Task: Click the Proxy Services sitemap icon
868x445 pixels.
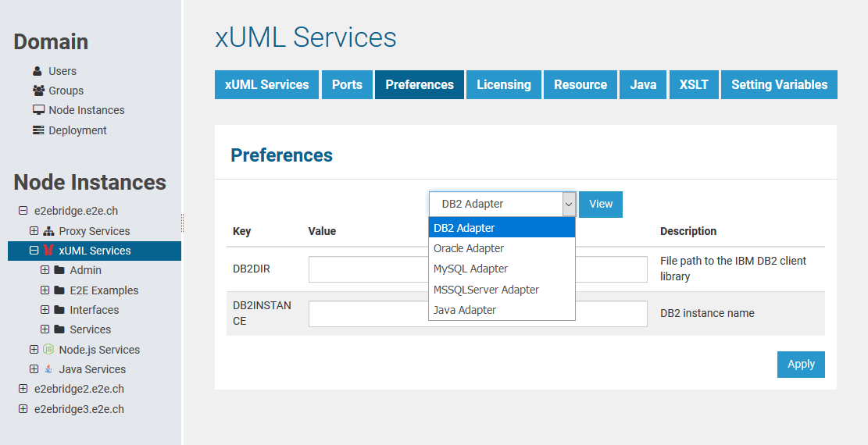Action: (48, 231)
